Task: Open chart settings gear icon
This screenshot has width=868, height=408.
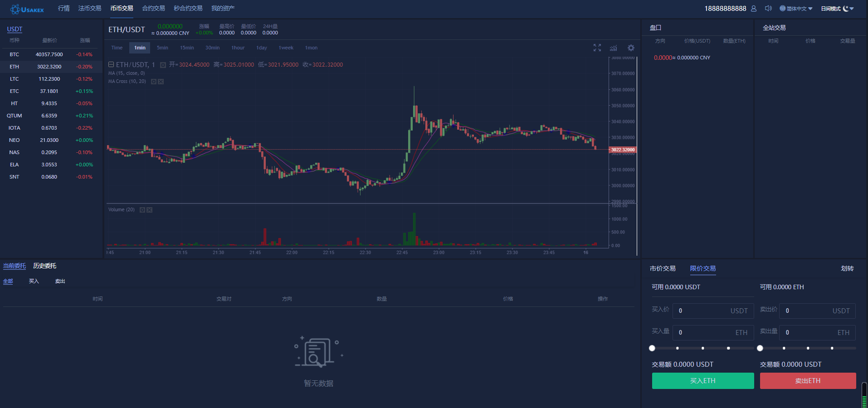Action: pyautogui.click(x=631, y=48)
